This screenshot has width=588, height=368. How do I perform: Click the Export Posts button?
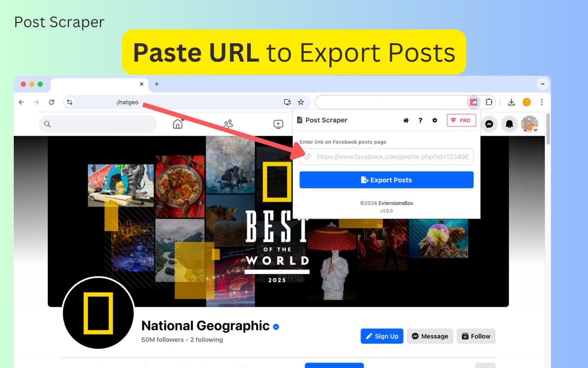tap(386, 180)
